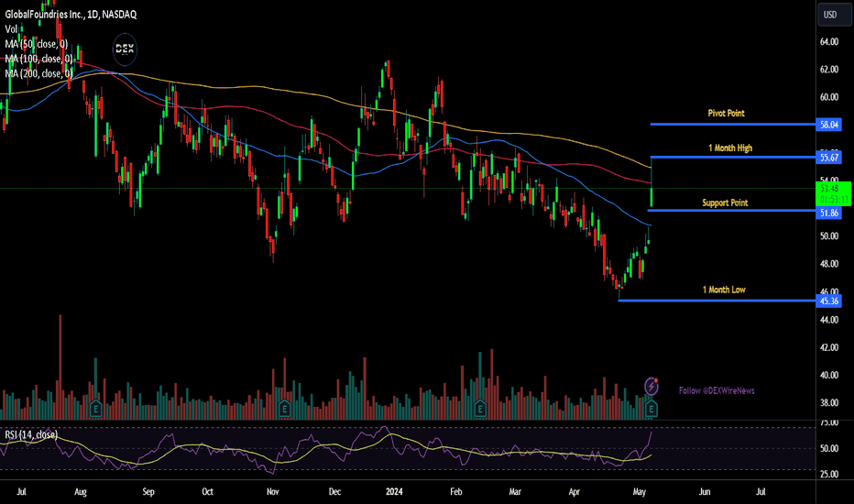
Task: Click the 51.86 price tag
Action: pos(829,213)
